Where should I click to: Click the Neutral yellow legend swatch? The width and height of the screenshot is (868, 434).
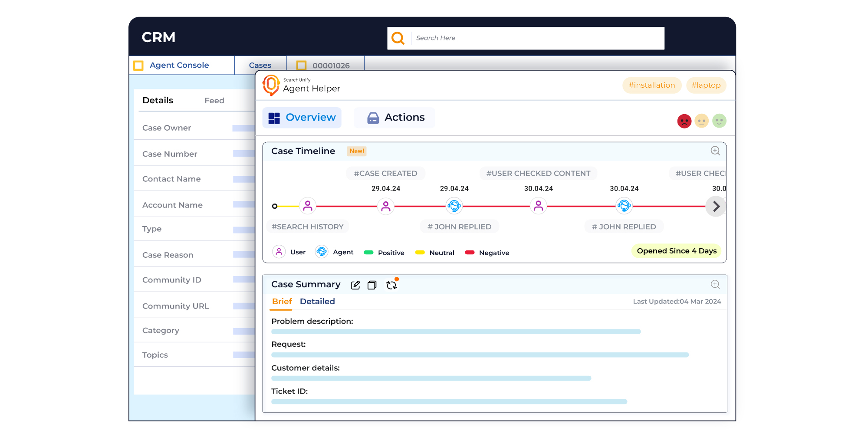pos(420,253)
